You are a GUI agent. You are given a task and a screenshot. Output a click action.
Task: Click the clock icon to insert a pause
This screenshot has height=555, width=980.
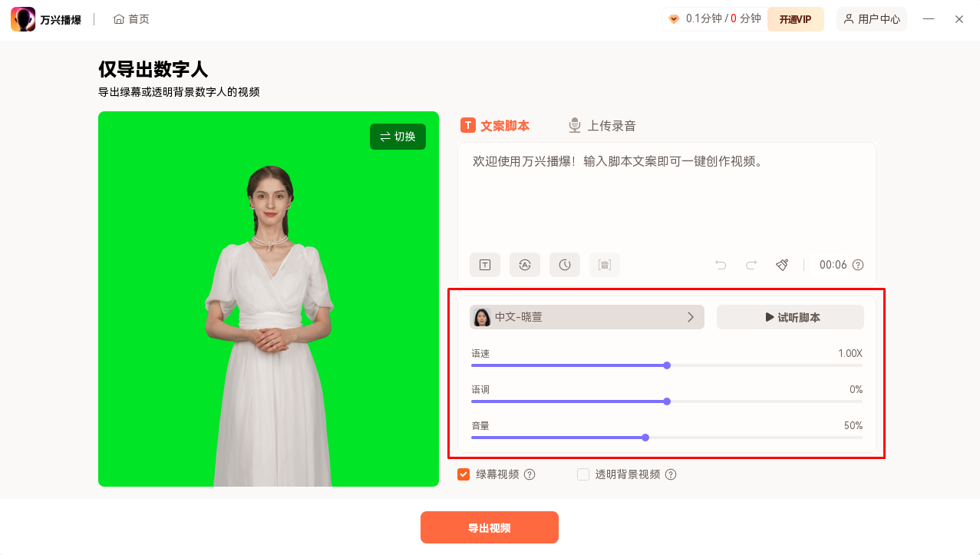pyautogui.click(x=565, y=264)
